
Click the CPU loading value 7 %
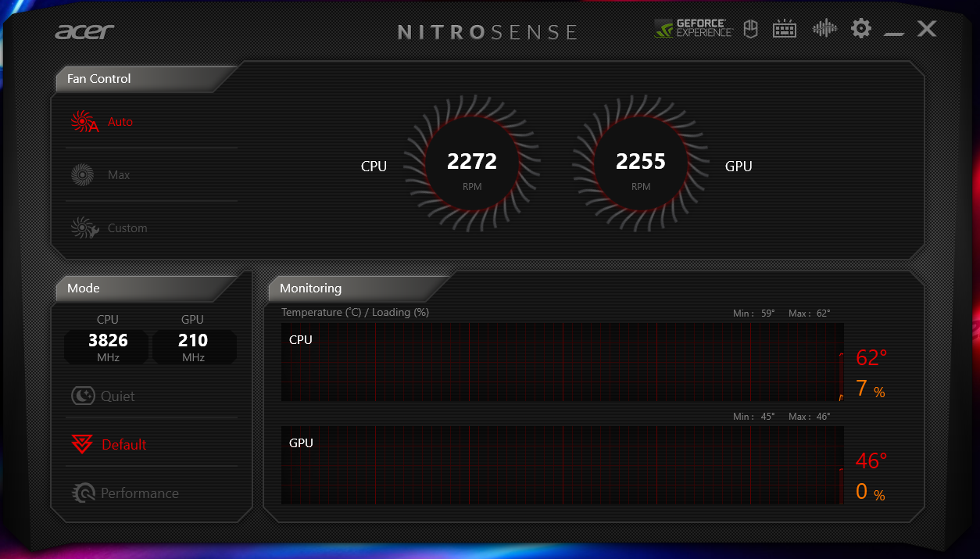click(x=870, y=389)
